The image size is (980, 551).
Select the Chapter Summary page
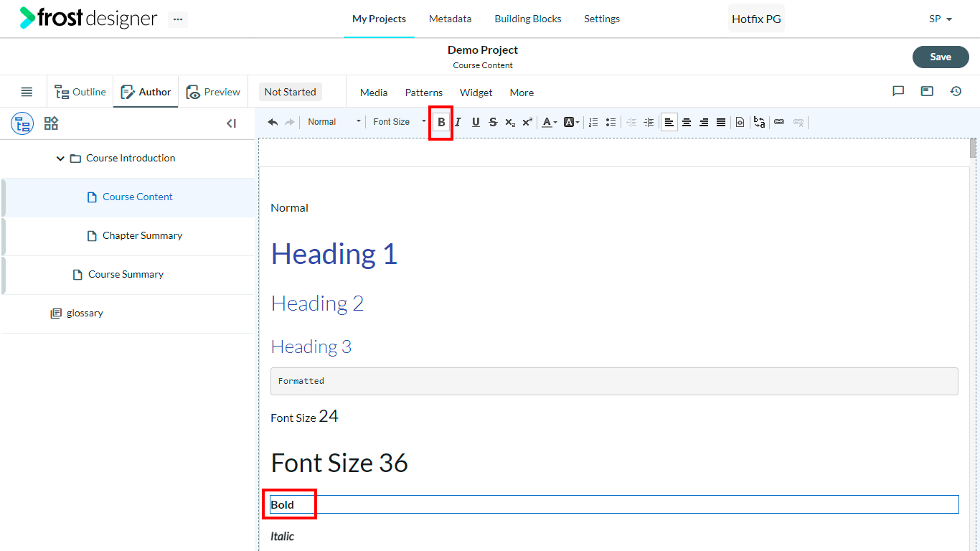[x=128, y=236]
